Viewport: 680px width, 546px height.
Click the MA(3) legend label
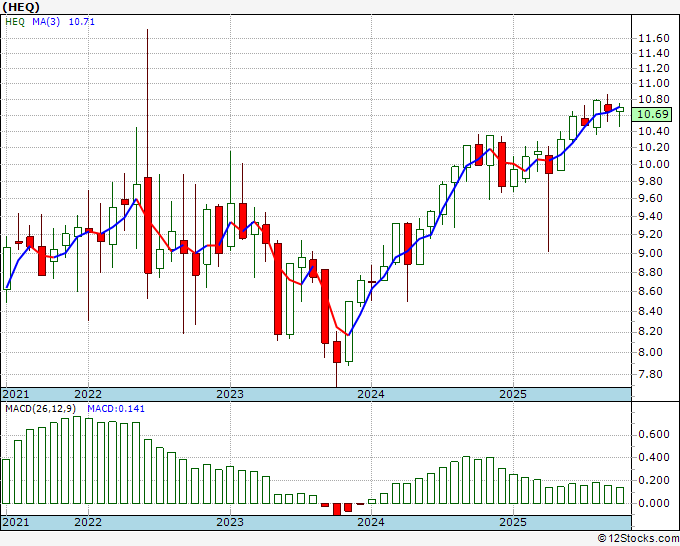[x=46, y=22]
